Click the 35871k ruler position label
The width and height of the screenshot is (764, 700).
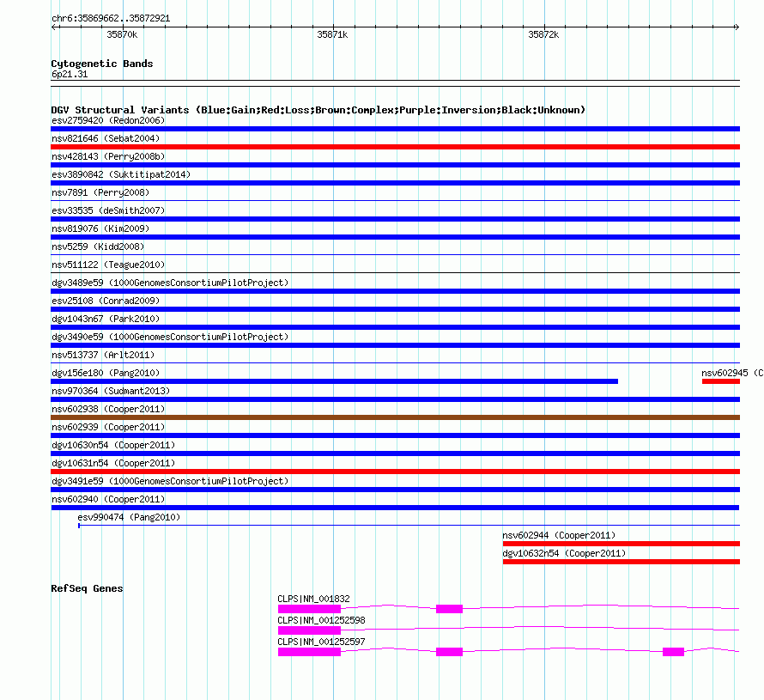(x=332, y=34)
